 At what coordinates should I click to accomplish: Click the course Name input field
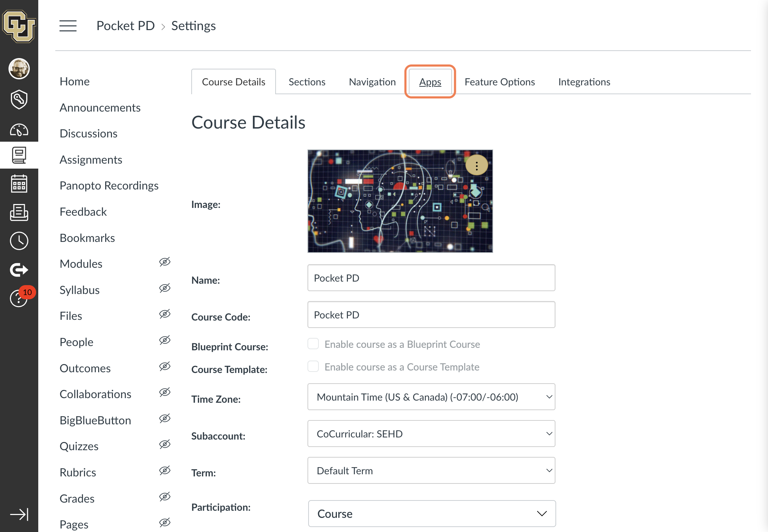(x=431, y=278)
